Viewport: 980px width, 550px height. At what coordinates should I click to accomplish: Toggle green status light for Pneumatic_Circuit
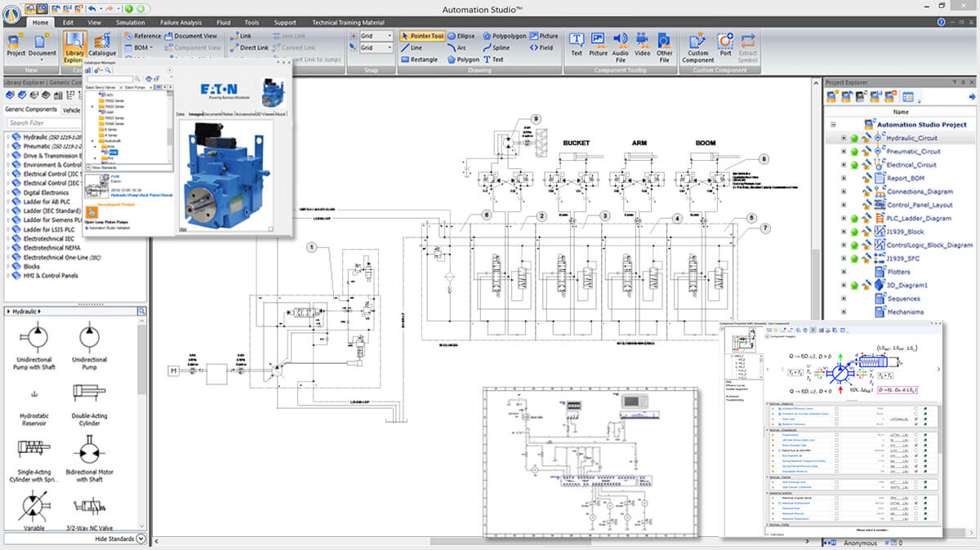(x=855, y=152)
